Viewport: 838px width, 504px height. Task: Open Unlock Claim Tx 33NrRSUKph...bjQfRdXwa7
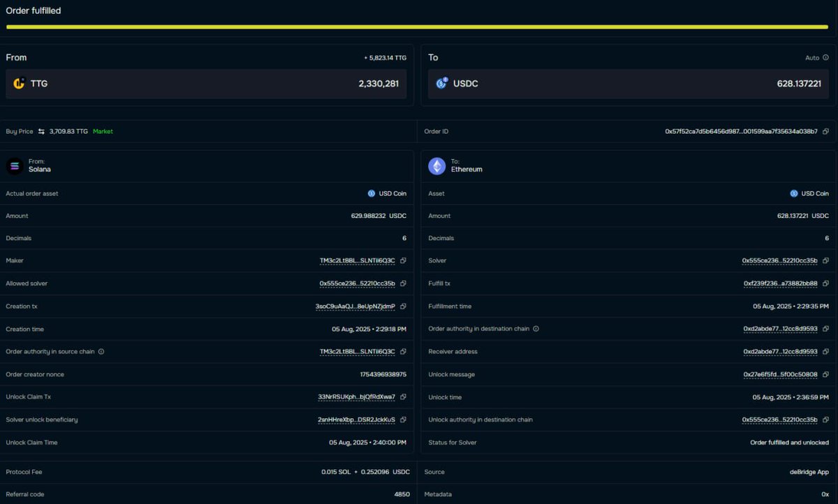pyautogui.click(x=357, y=397)
